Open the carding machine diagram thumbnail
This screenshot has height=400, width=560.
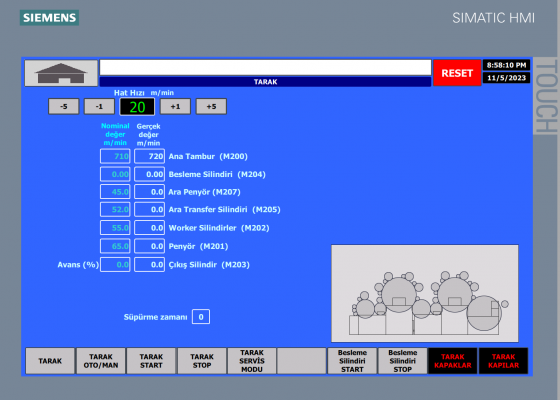[425, 293]
